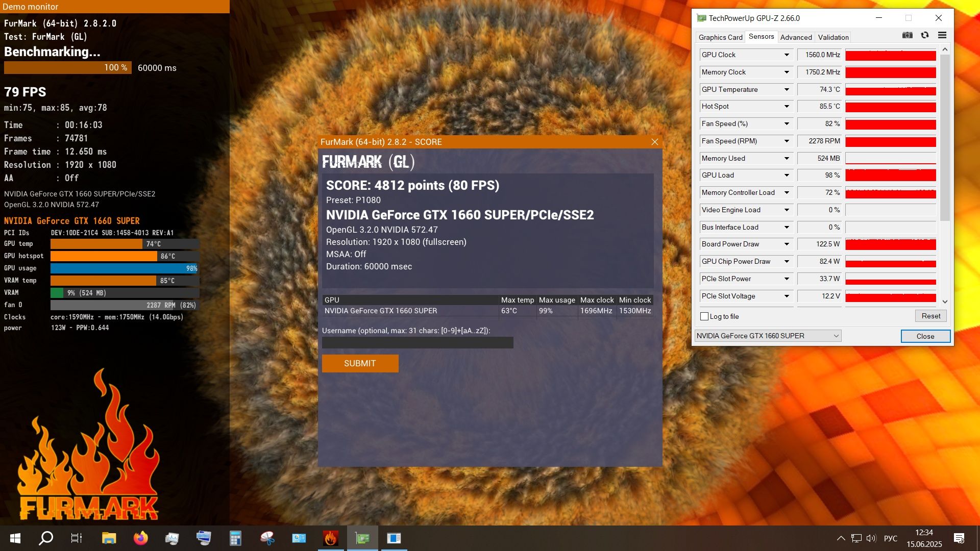Viewport: 980px width, 551px height.
Task: Open taskbar Search magnifier
Action: (46, 538)
